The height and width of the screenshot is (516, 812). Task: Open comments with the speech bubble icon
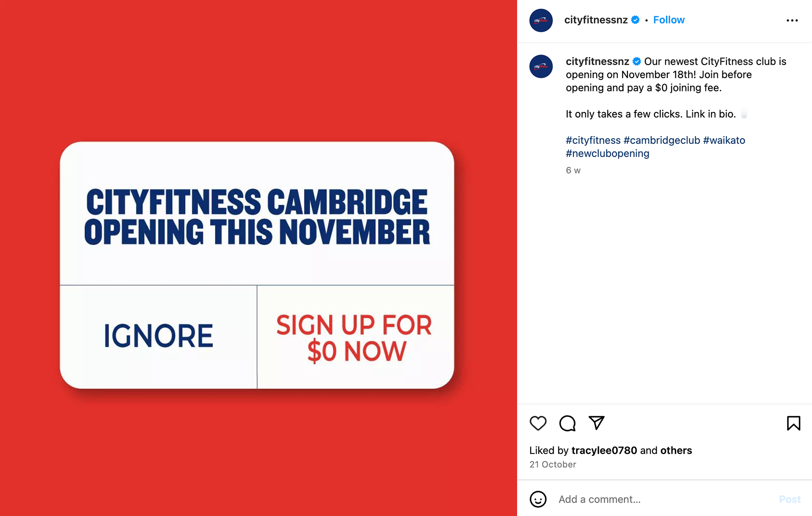click(567, 423)
